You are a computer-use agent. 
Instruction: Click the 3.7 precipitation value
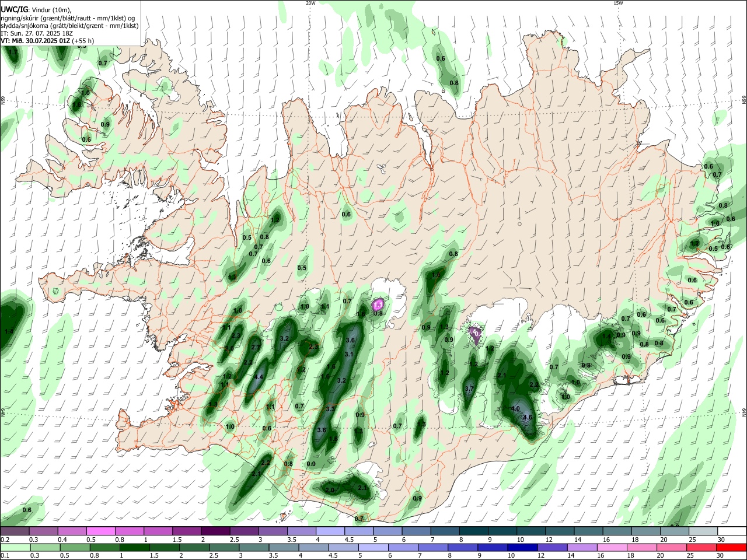pyautogui.click(x=469, y=388)
